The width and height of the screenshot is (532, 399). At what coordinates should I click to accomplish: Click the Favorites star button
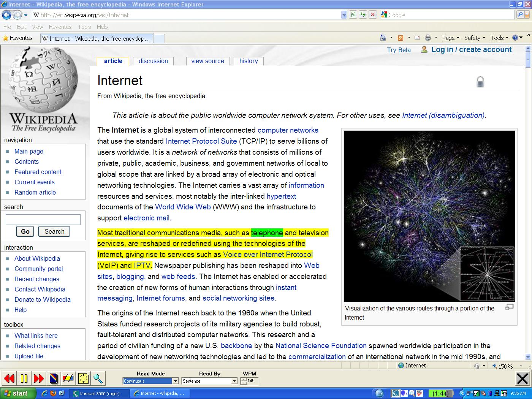pyautogui.click(x=17, y=38)
